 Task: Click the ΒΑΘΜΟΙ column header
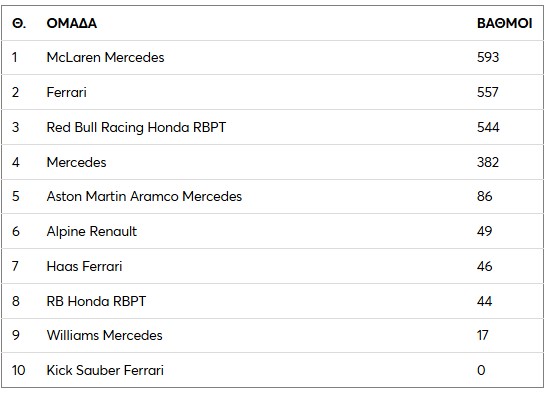(504, 23)
